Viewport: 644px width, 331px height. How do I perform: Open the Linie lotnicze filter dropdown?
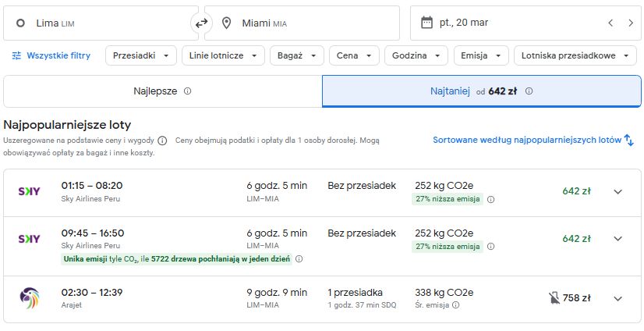pos(223,55)
